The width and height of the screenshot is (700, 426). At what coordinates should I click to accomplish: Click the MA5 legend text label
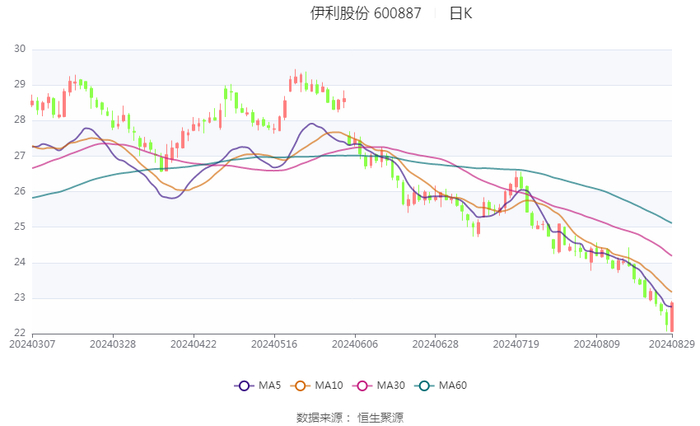270,386
